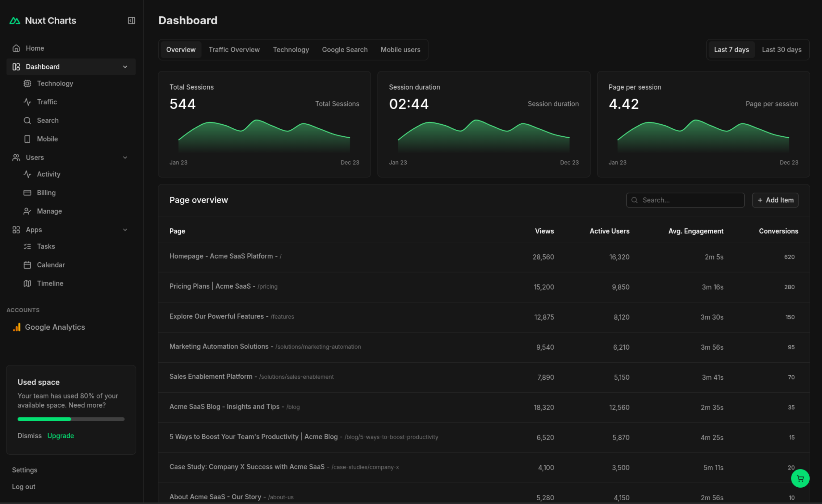The width and height of the screenshot is (822, 504).
Task: Click the Mobile phone icon
Action: click(27, 139)
